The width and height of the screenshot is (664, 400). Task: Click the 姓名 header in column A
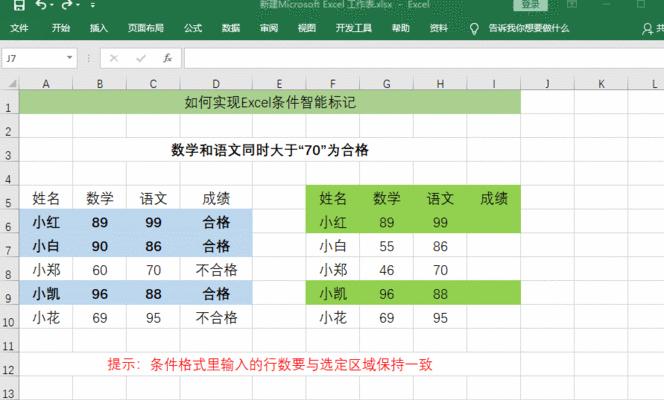coord(46,198)
